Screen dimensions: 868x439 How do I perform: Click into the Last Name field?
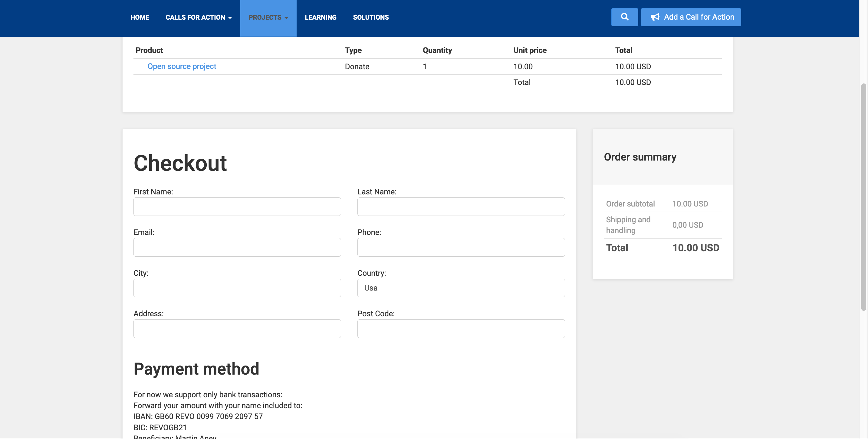tap(461, 206)
